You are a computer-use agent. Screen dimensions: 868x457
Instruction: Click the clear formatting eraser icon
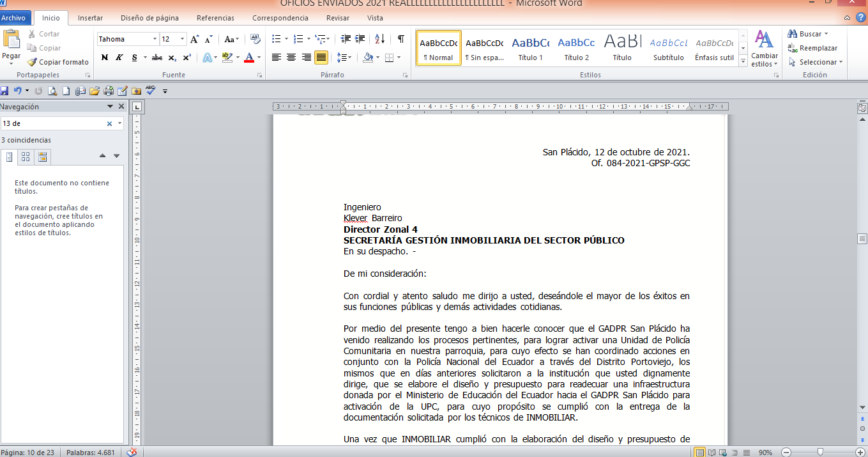(255, 39)
